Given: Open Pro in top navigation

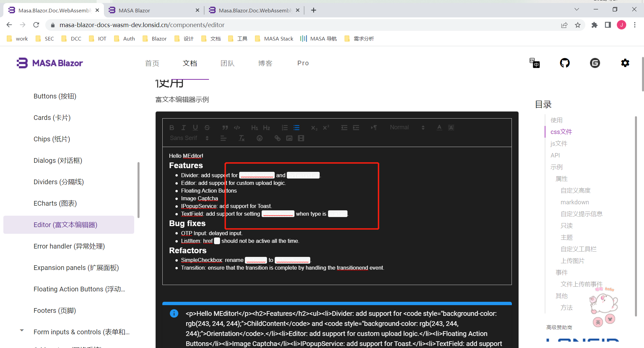Looking at the screenshot, I should 303,63.
